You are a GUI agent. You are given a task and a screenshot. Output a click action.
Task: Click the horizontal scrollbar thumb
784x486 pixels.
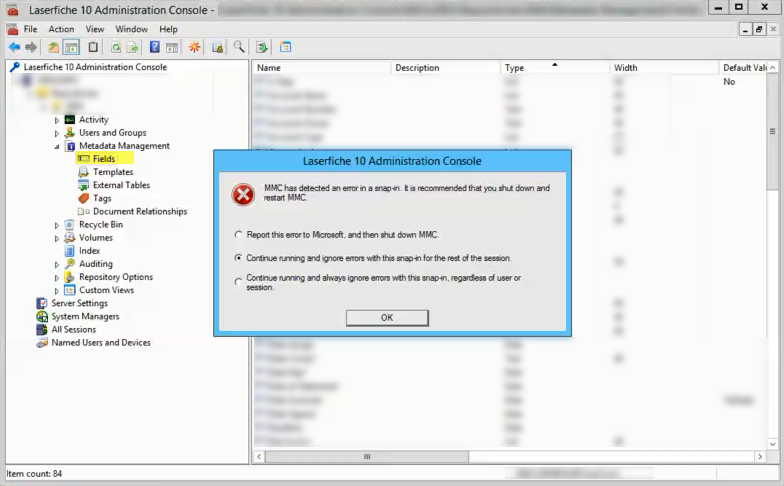click(367, 456)
